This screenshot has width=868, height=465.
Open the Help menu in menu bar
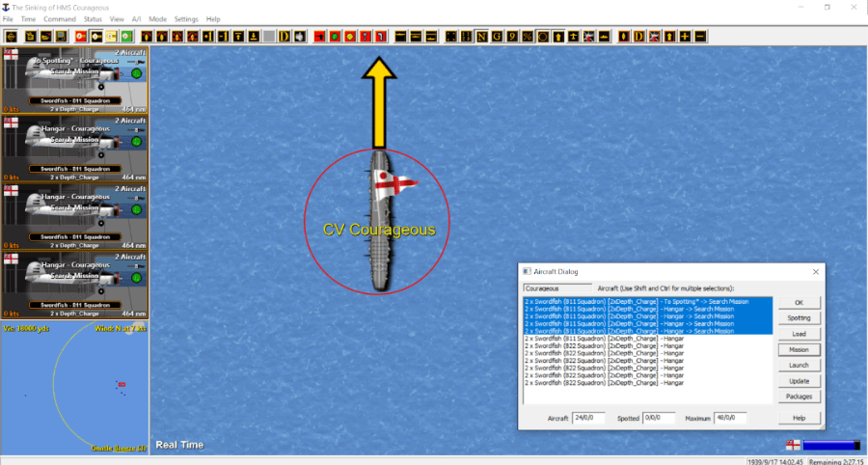213,19
